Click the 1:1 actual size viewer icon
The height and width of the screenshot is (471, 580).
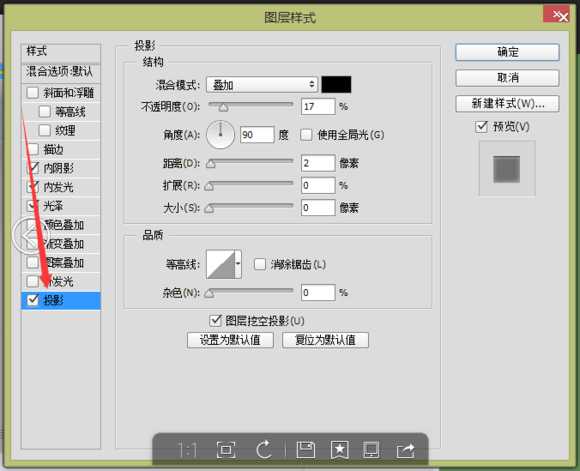[188, 450]
